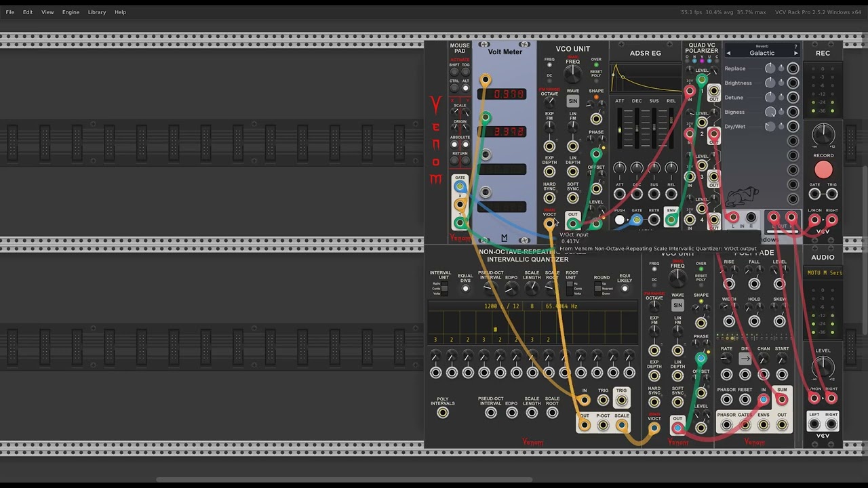Click the RATE knob on Poly Fade
Image resolution: width=868 pixels, height=488 pixels.
(726, 359)
